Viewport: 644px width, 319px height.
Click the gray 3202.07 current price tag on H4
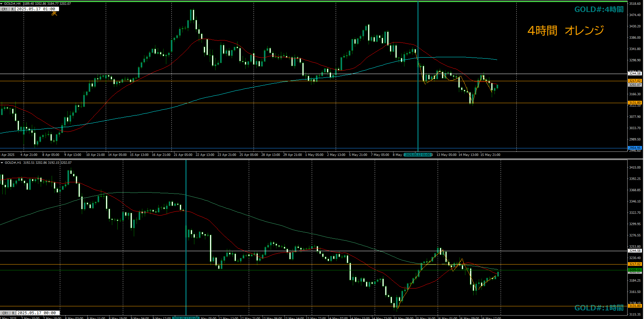pos(635,85)
